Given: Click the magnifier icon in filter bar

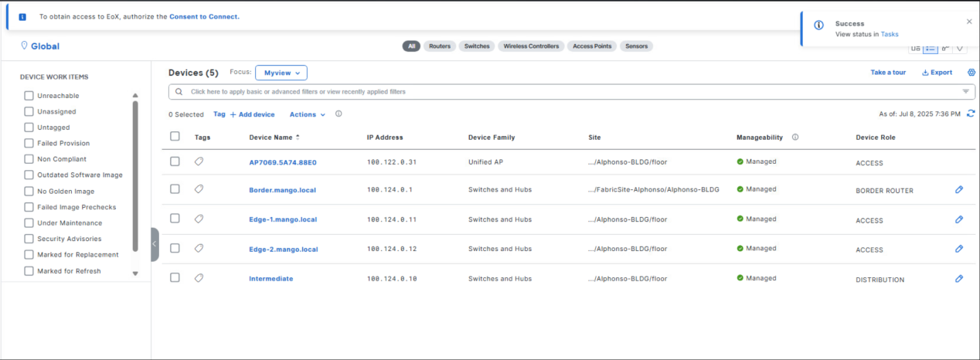Looking at the screenshot, I should (179, 91).
